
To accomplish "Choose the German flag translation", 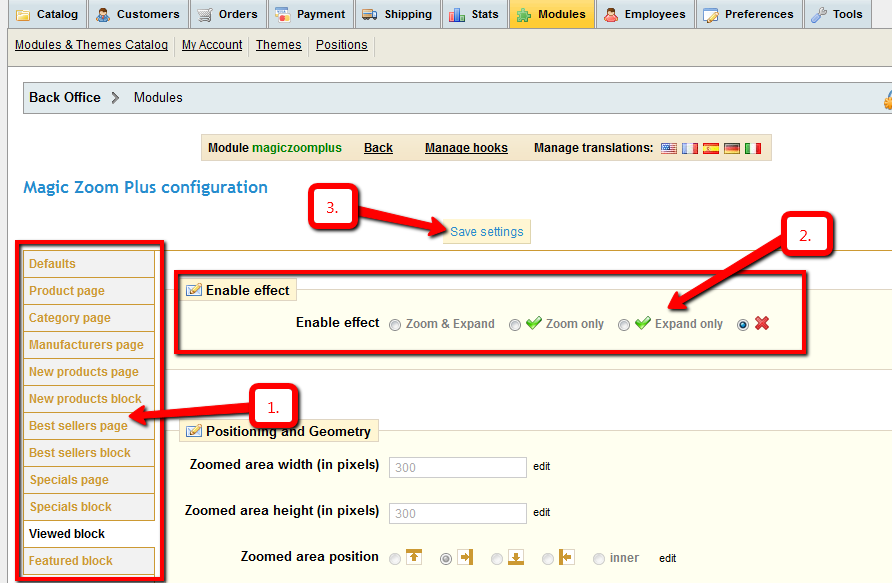I will click(732, 148).
